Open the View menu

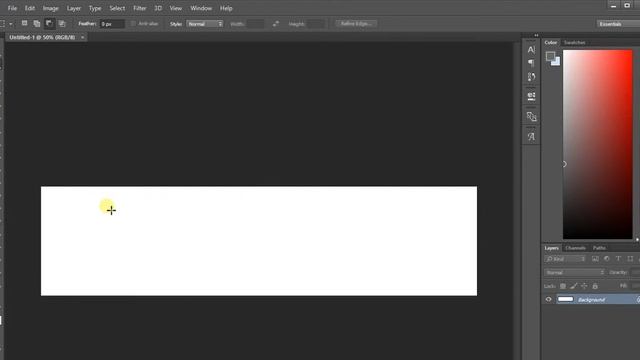(176, 8)
